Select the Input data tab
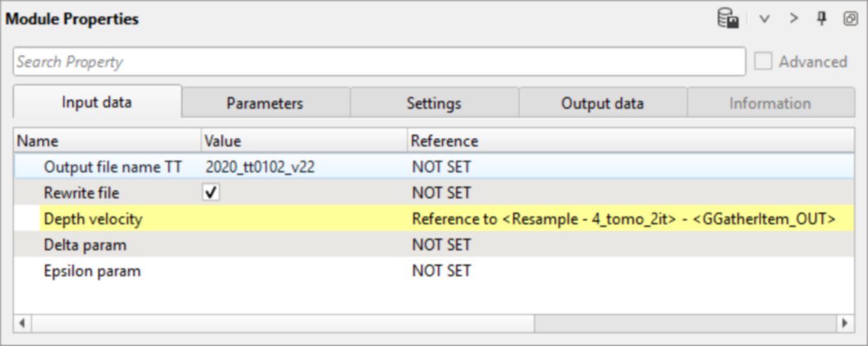The image size is (868, 346). (97, 102)
